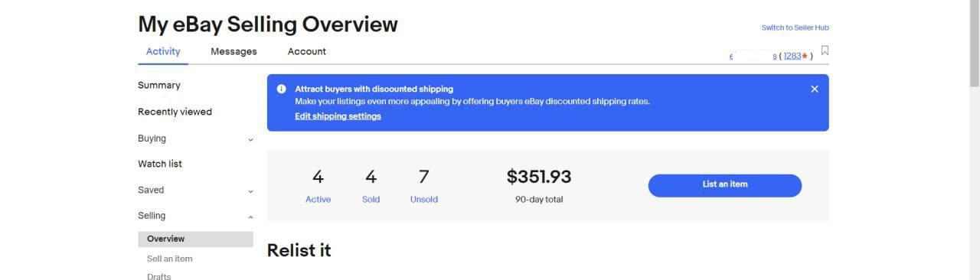This screenshot has width=980, height=280.
Task: Click the bookmark icon beside feedback score
Action: (x=825, y=51)
